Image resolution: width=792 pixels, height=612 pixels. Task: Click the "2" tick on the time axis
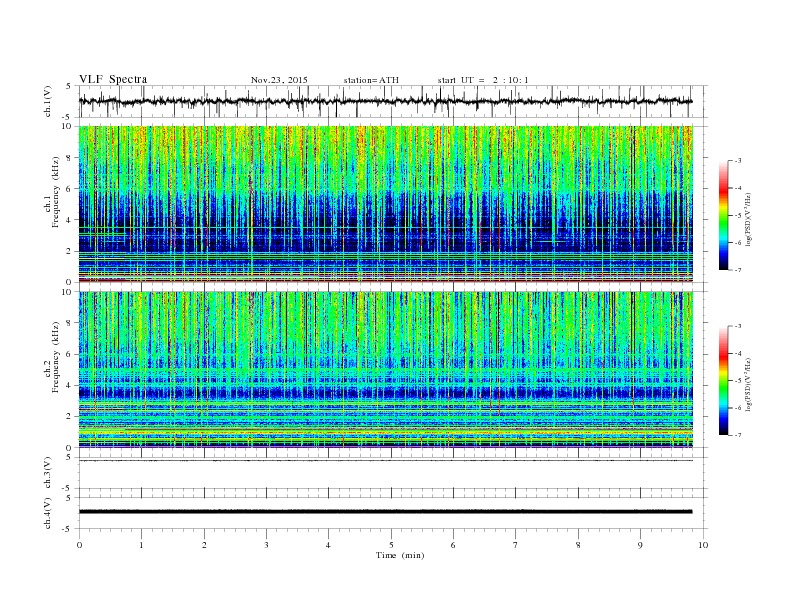(204, 545)
